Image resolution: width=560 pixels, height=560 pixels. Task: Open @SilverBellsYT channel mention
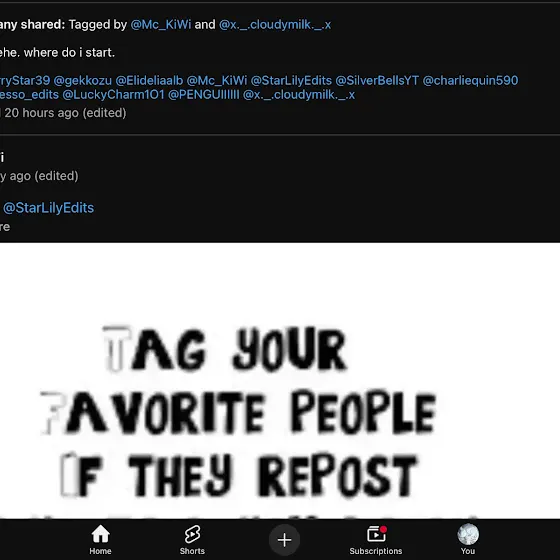click(377, 80)
